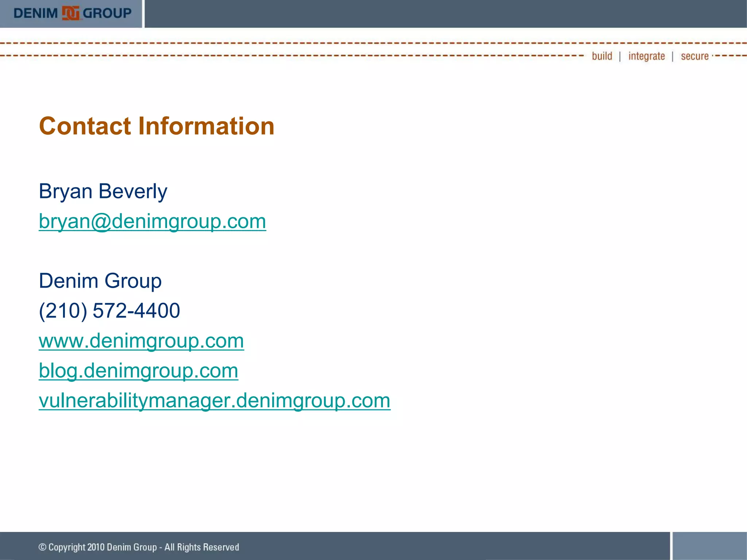Select the Contact Information heading
Viewport: 747px width, 560px height.
tap(156, 126)
